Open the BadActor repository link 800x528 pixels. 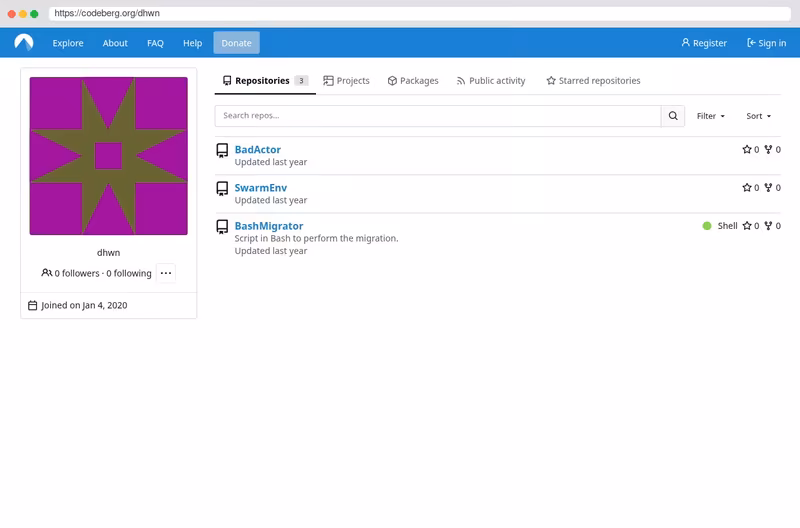pos(258,149)
